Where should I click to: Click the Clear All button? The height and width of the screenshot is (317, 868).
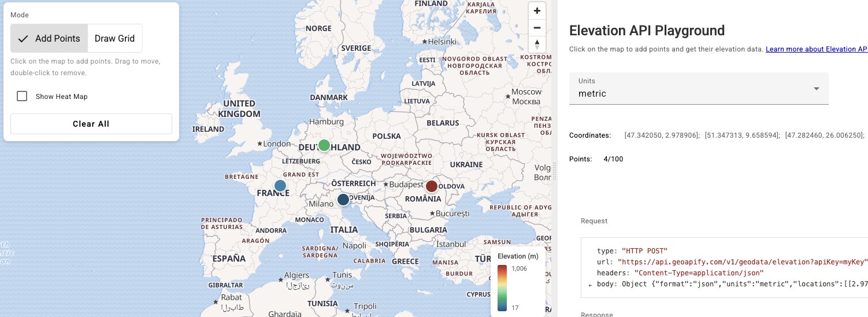91,124
